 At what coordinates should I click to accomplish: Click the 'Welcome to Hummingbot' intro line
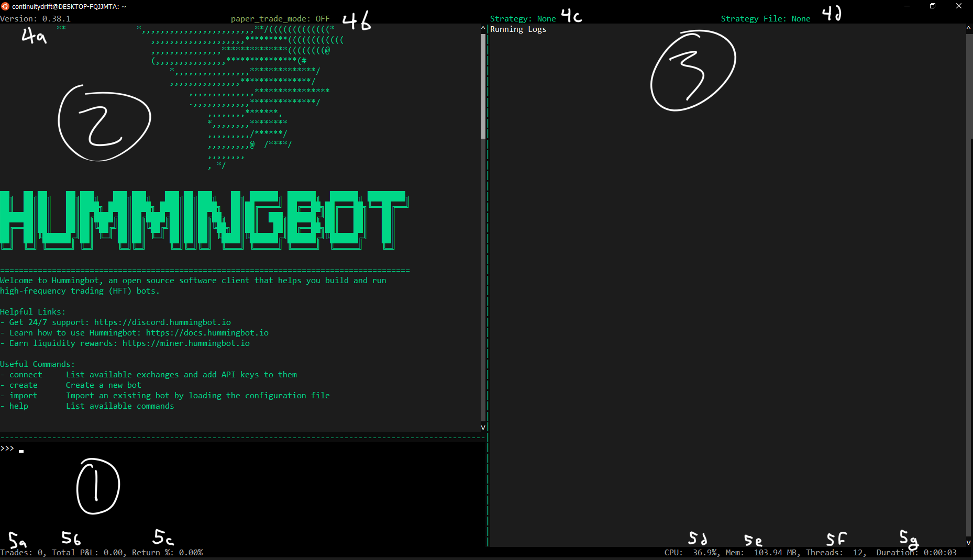coord(193,281)
